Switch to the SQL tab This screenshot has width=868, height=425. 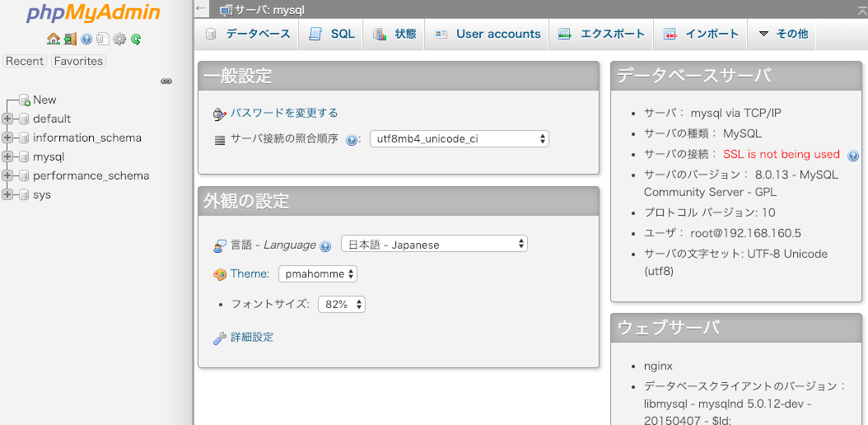click(x=330, y=34)
